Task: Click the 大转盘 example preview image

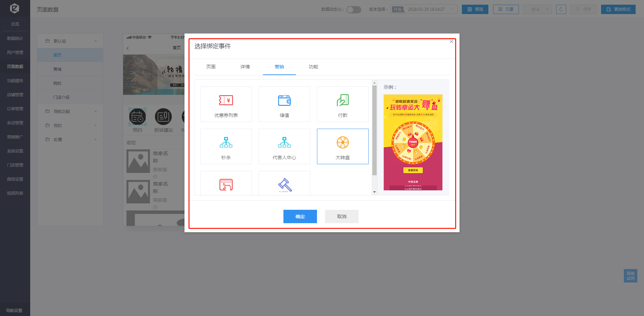Action: tap(413, 142)
